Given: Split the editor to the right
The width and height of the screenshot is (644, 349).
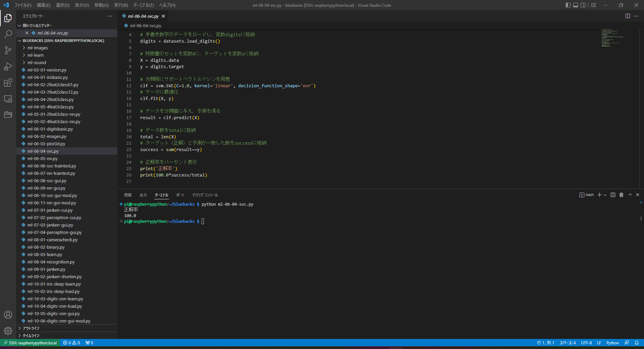Looking at the screenshot, I should pyautogui.click(x=628, y=16).
